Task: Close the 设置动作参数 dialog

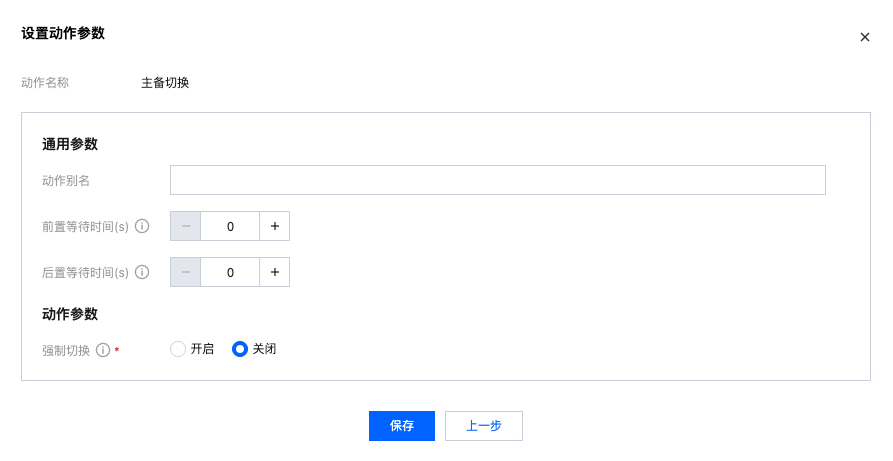Action: coord(865,37)
